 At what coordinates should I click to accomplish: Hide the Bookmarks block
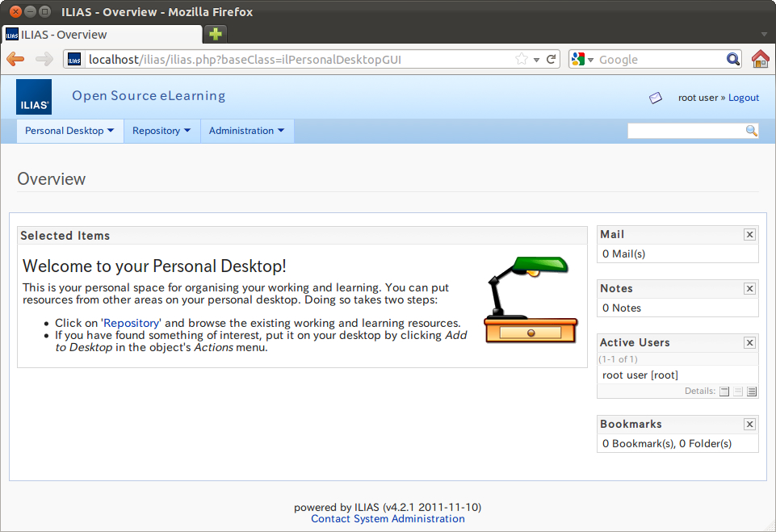pyautogui.click(x=749, y=425)
